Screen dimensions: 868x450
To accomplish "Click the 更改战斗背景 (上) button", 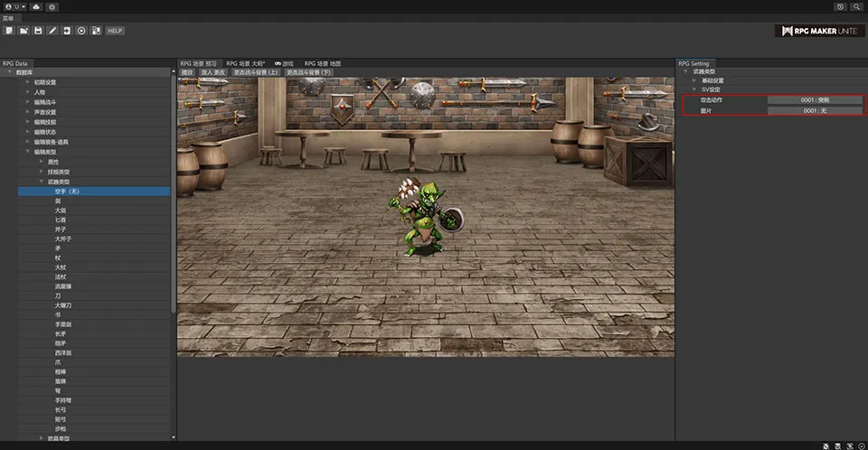I will (x=255, y=71).
